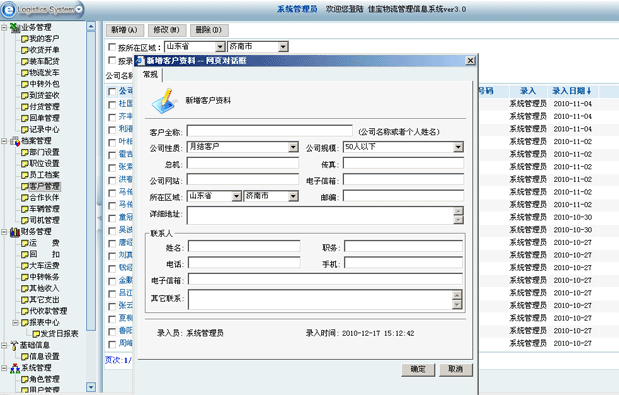Collapse the 业务管理 tree node
The image size is (619, 395).
pyautogui.click(x=4, y=28)
